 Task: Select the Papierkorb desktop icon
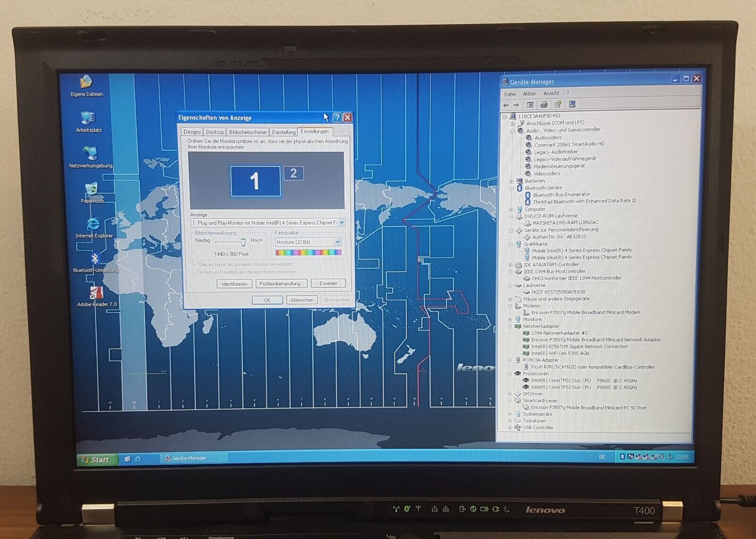click(92, 193)
